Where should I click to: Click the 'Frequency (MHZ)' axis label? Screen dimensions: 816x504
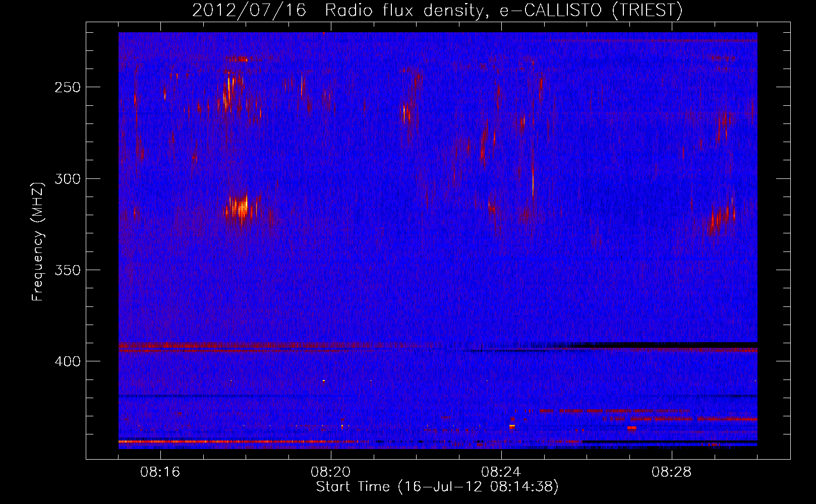pyautogui.click(x=38, y=241)
